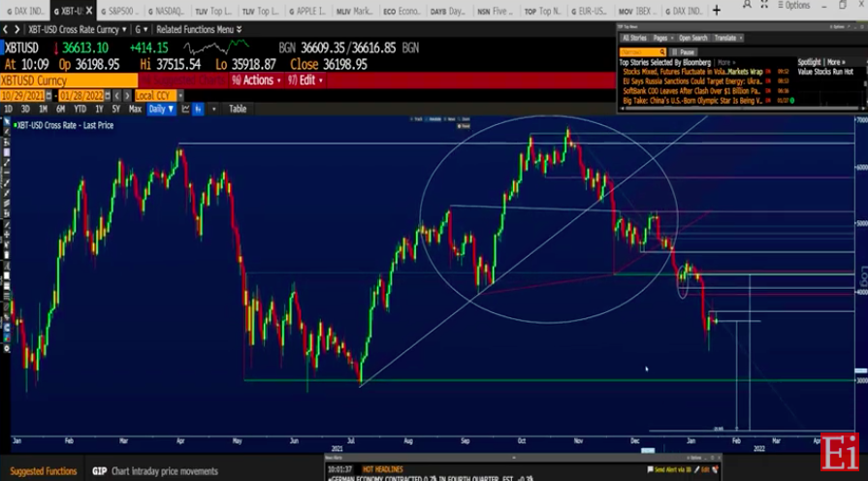Switch to the NASDAQ tab

click(x=167, y=11)
